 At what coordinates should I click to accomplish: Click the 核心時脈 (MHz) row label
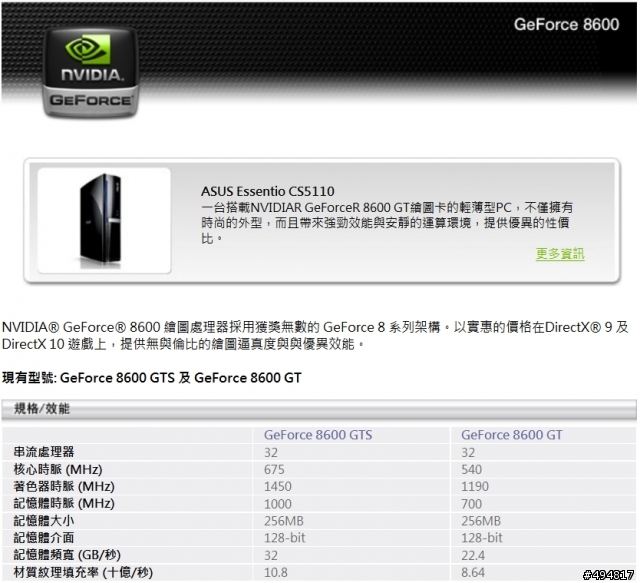click(x=58, y=469)
